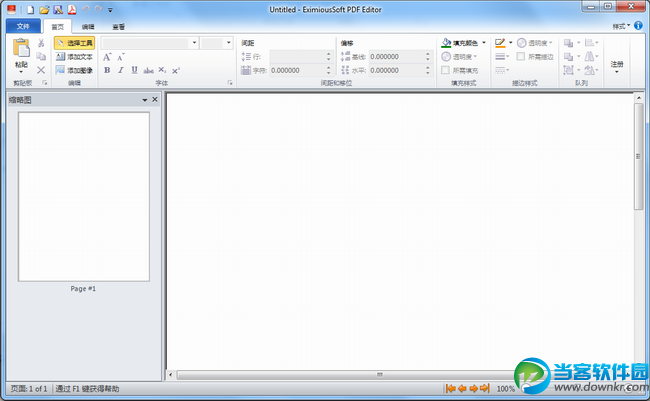Screen dimensions: 650x401
Task: Click the blue info help icon
Action: [638, 25]
